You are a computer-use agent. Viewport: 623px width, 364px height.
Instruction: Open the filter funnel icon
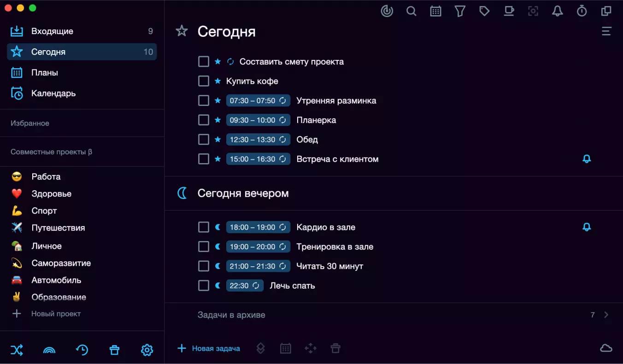(x=460, y=11)
